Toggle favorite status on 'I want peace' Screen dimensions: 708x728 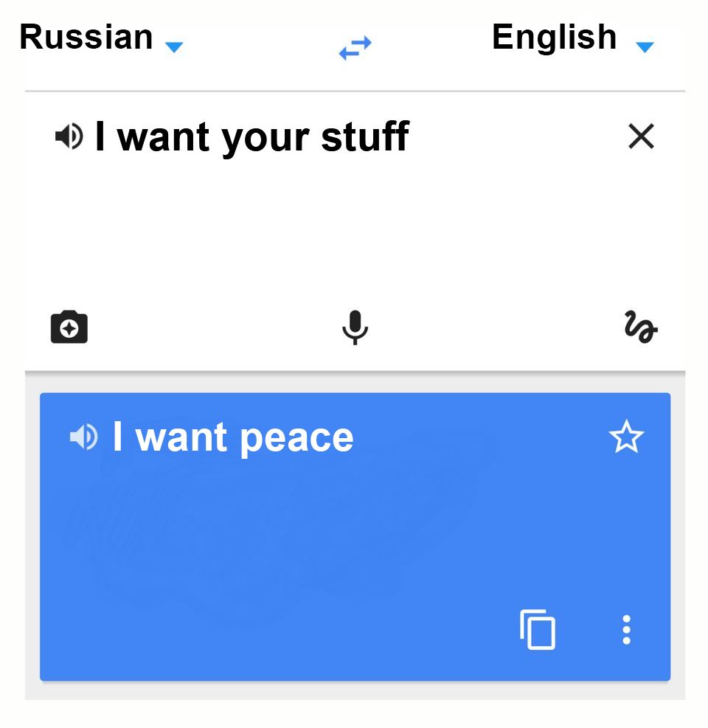pyautogui.click(x=626, y=437)
